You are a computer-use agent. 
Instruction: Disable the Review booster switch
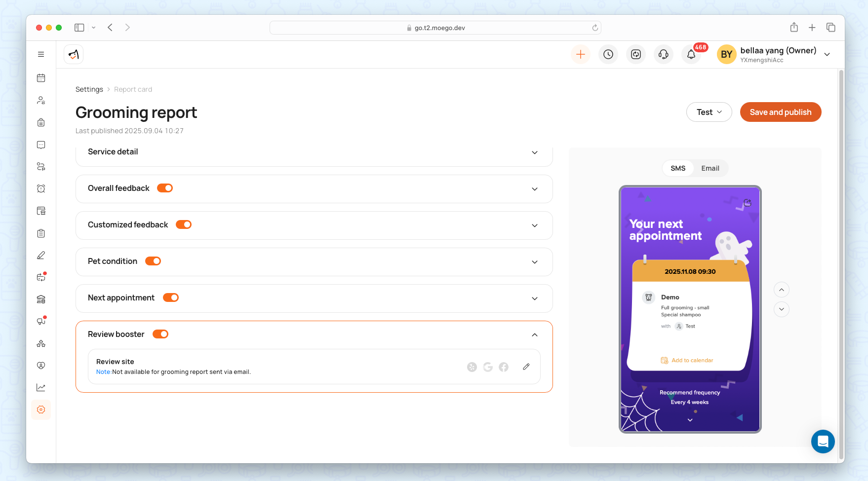pos(160,334)
